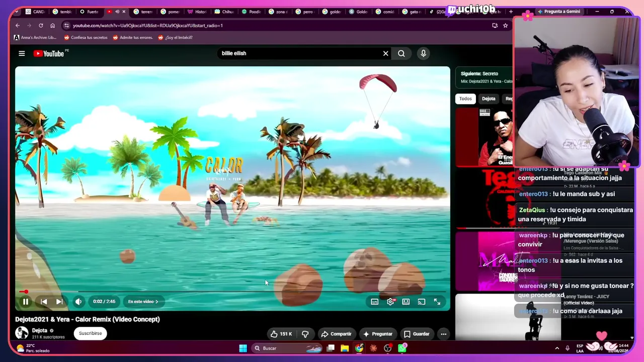Open the weather widget showing 22°C
The height and width of the screenshot is (362, 644).
[33, 348]
